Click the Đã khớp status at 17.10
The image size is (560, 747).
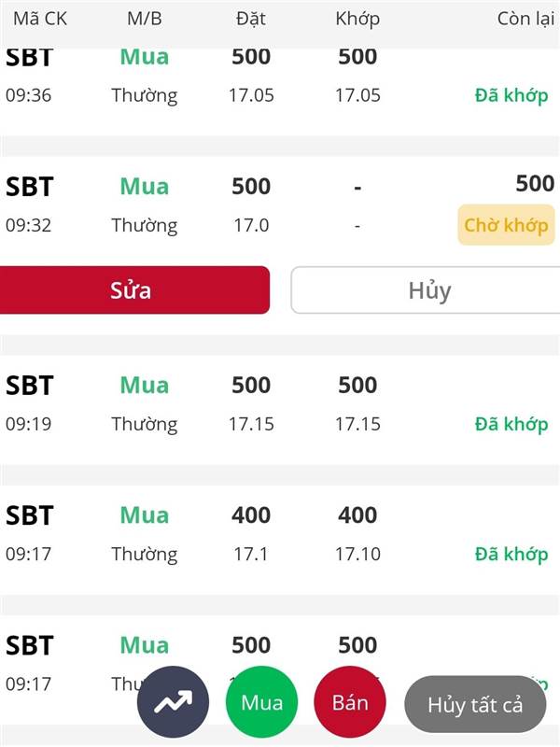[511, 554]
